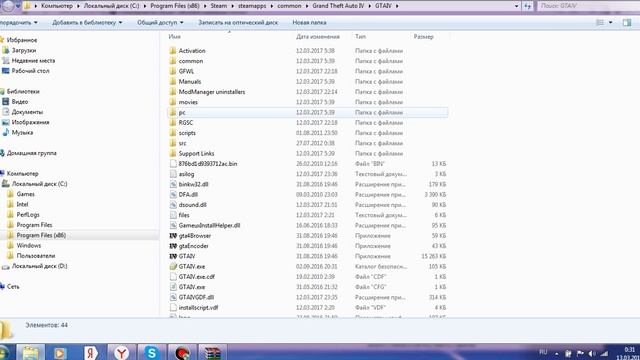Click the RU language indicator
The width and height of the screenshot is (640, 360).
point(543,352)
